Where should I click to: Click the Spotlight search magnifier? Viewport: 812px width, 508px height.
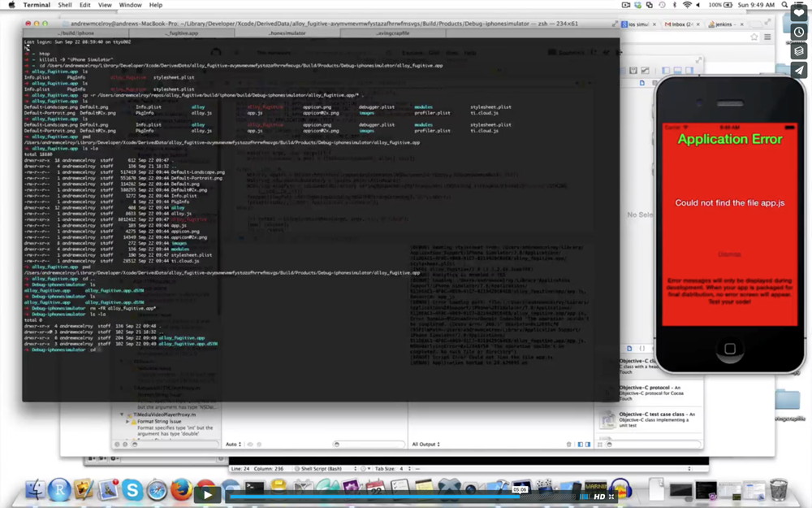click(x=784, y=5)
